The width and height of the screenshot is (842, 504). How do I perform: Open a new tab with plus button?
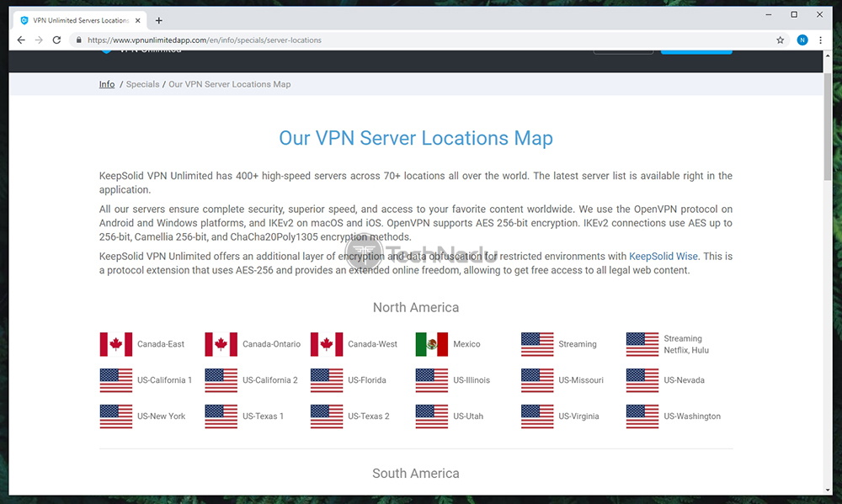coord(158,20)
